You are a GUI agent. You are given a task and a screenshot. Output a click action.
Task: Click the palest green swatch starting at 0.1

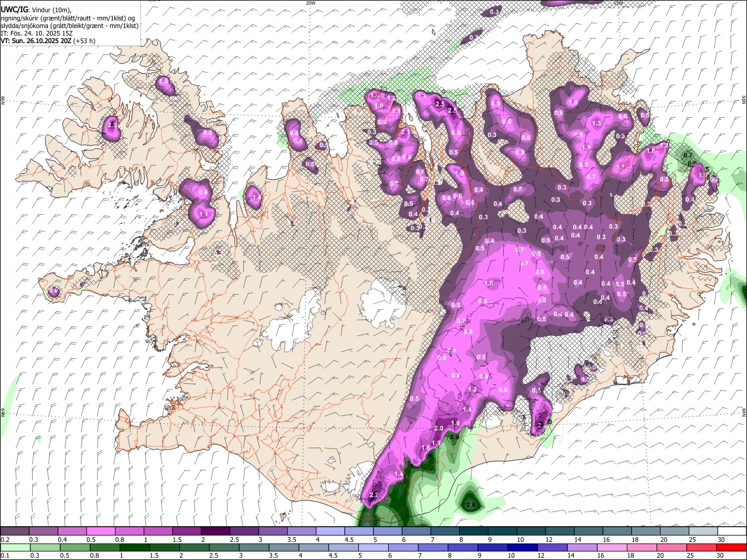point(15,547)
